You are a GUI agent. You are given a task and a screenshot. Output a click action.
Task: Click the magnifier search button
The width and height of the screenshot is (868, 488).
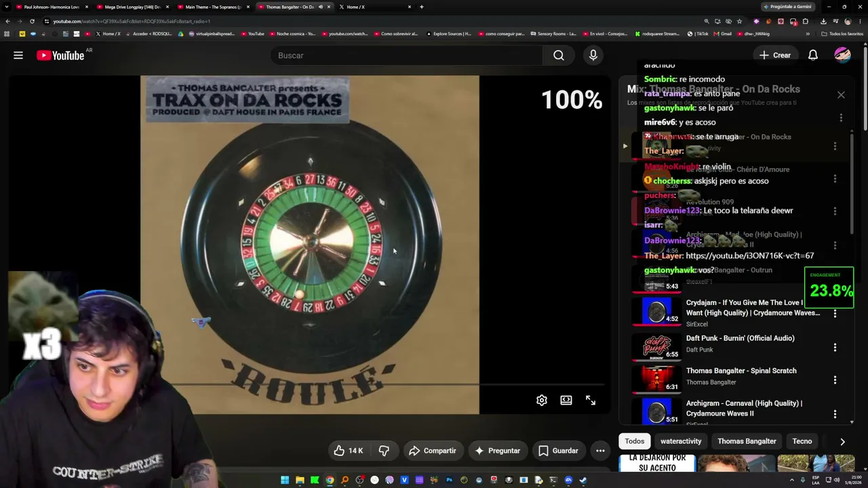[x=558, y=56]
